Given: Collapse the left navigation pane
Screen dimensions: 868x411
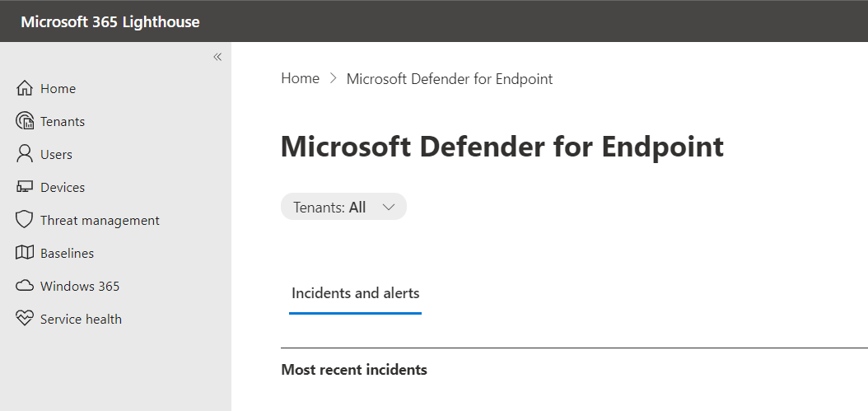Looking at the screenshot, I should click(217, 57).
